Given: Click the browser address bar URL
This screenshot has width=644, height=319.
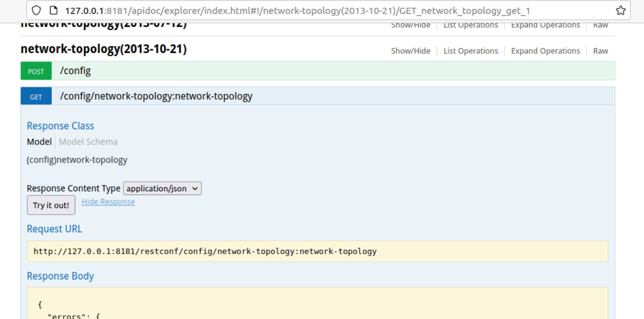Looking at the screenshot, I should coord(298,10).
